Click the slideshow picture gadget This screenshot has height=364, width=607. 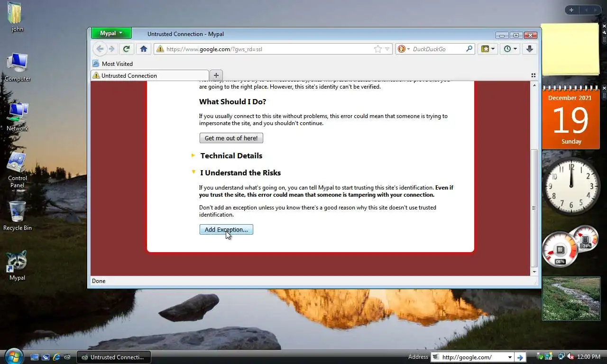click(571, 299)
